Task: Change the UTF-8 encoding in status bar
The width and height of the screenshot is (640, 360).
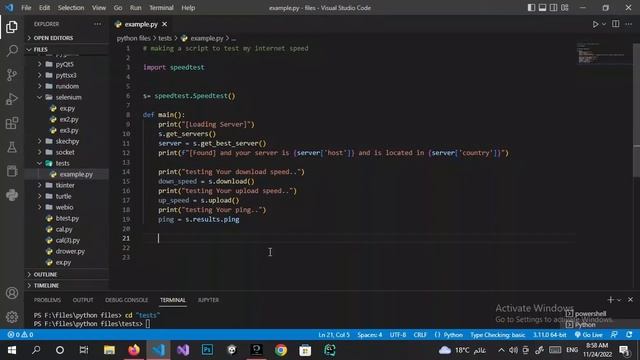Action: point(398,335)
